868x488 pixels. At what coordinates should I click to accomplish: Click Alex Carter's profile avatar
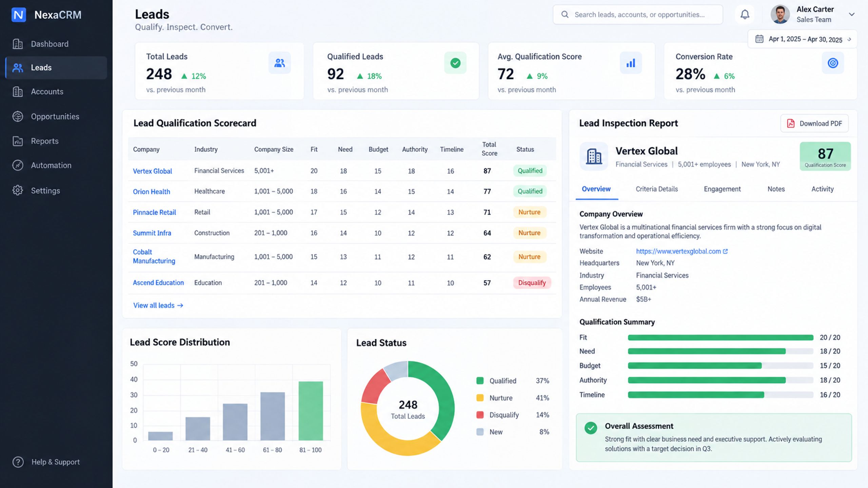(780, 15)
